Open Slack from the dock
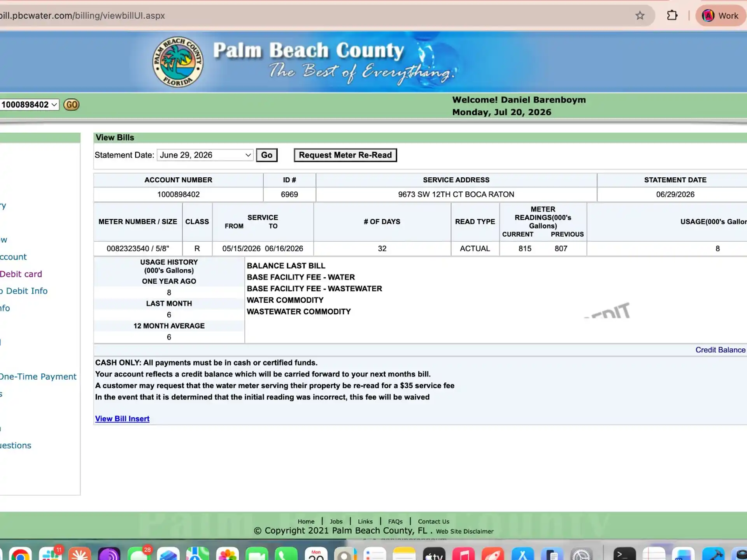 (x=50, y=554)
